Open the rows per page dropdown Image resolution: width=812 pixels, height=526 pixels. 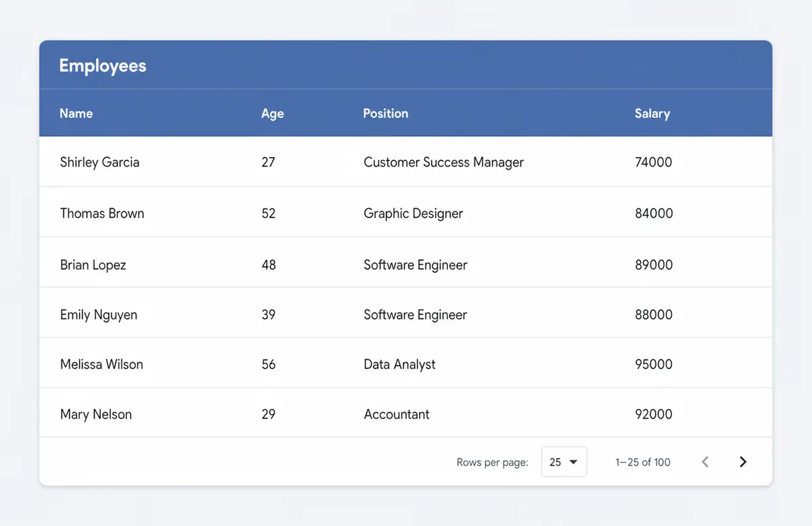click(x=564, y=462)
